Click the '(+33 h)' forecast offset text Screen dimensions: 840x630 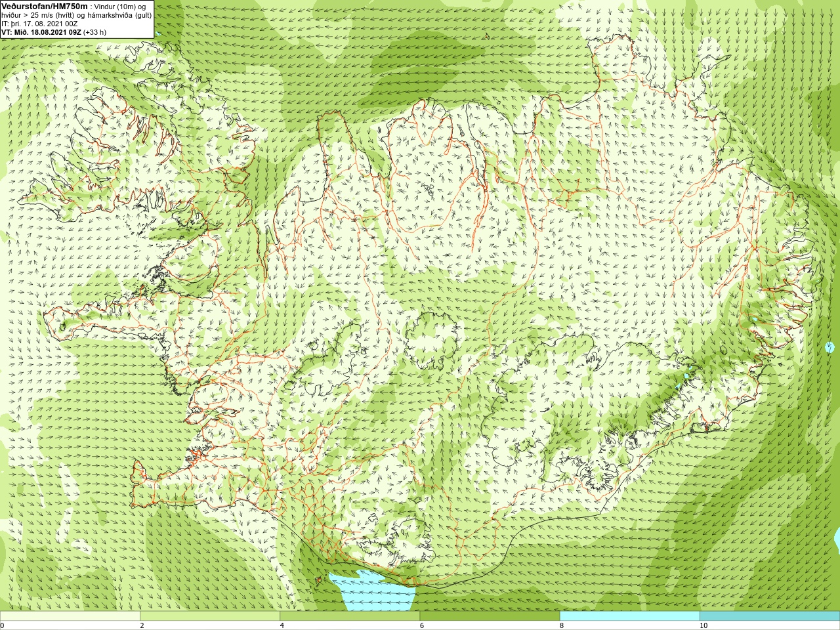pos(95,32)
